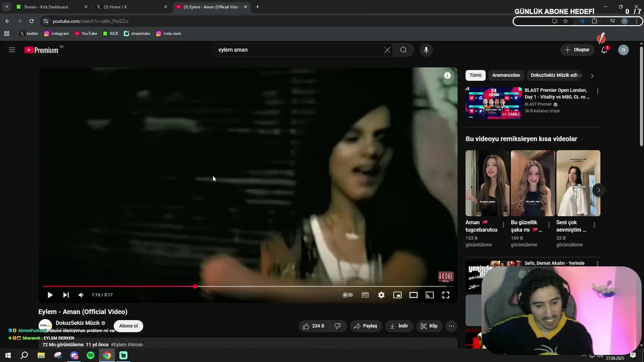
Task: Open more actions ellipsis under video
Action: [x=451, y=326]
